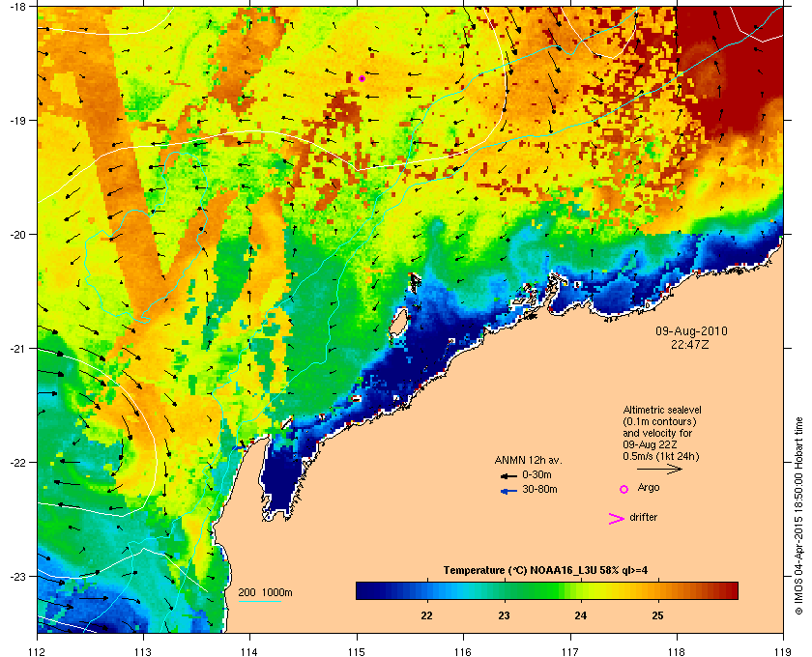
Task: Click the magenta Argo circle in the legend
Action: point(624,489)
